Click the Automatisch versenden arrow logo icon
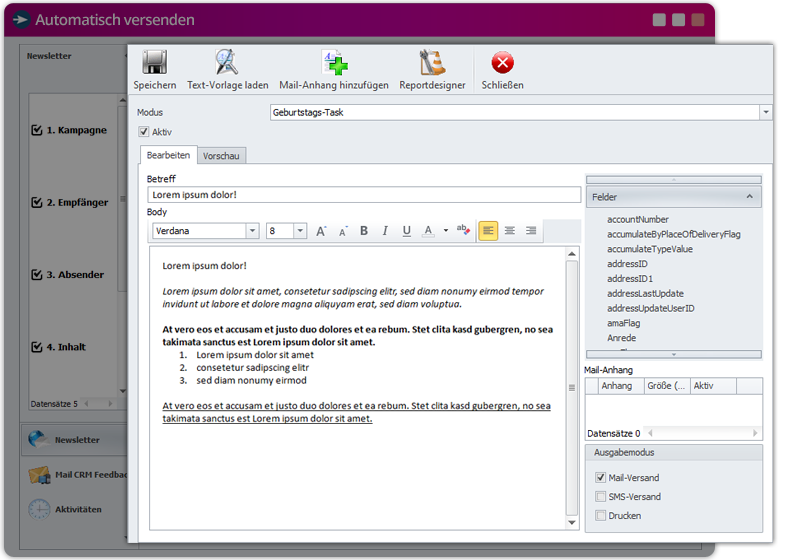The width and height of the screenshot is (800, 560). (21, 20)
